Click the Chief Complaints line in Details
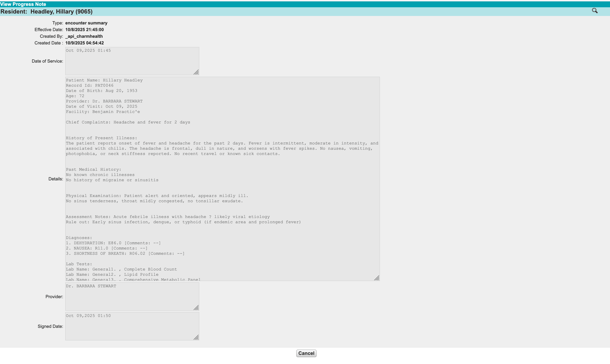The height and width of the screenshot is (364, 610). (x=128, y=122)
